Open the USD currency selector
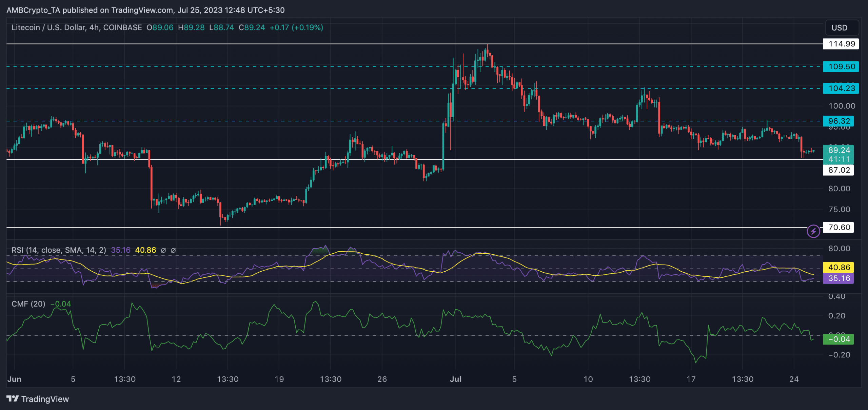The height and width of the screenshot is (410, 868). pyautogui.click(x=842, y=28)
